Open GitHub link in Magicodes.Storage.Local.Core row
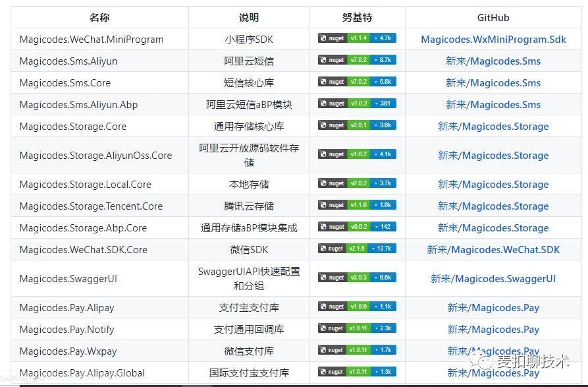588x387 pixels. [493, 185]
